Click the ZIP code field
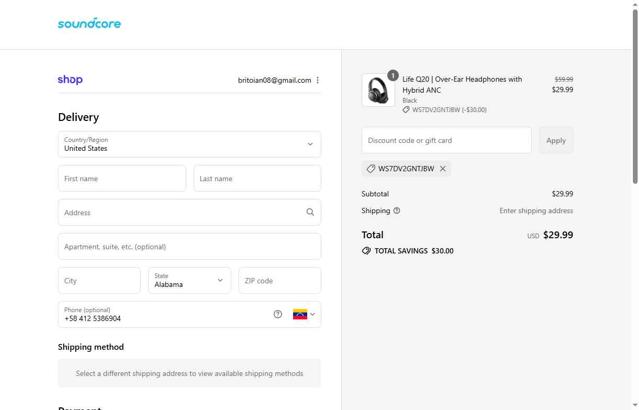The image size is (639, 410). click(280, 280)
